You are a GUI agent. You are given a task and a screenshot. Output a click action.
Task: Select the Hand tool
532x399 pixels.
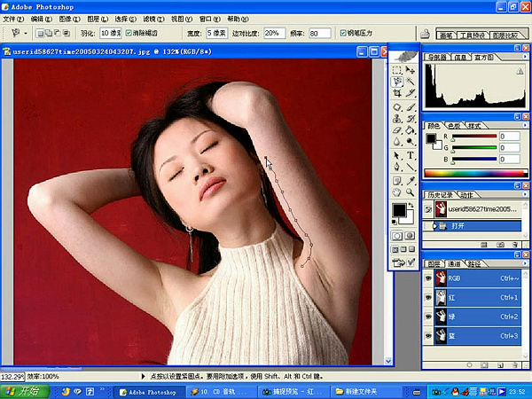click(397, 192)
